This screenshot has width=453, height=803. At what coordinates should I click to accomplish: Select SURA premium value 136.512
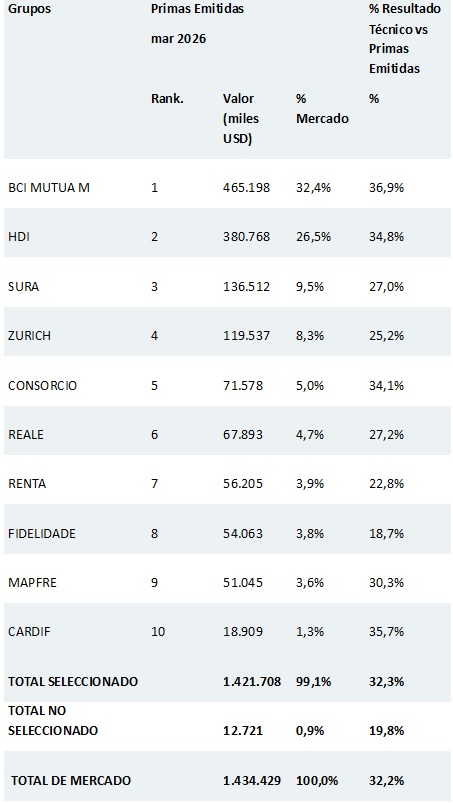(x=246, y=286)
